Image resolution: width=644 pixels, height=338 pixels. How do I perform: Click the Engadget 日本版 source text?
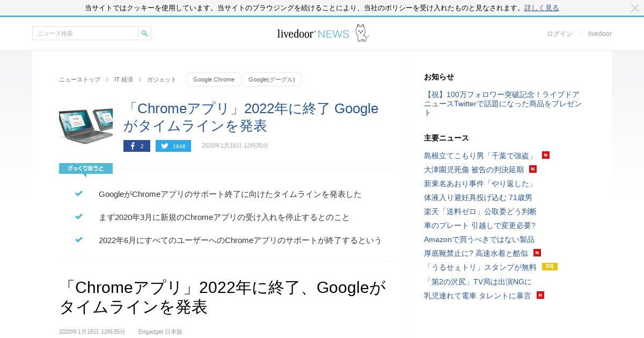pos(160,332)
